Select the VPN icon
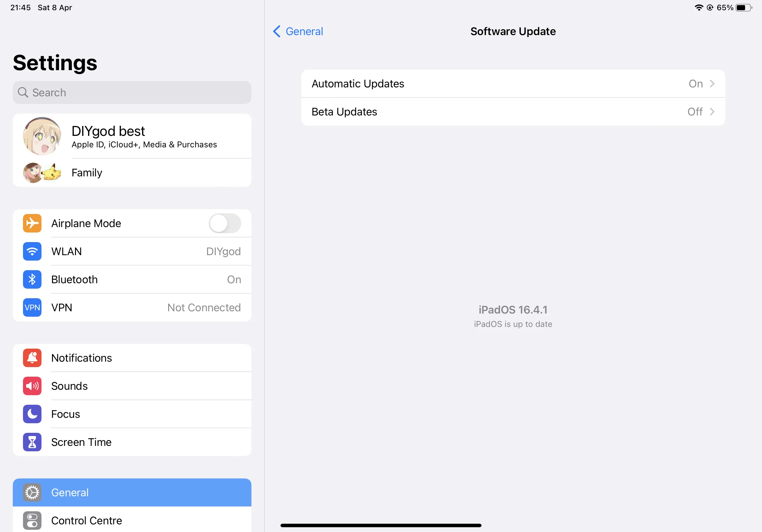The image size is (762, 532). 32,307
